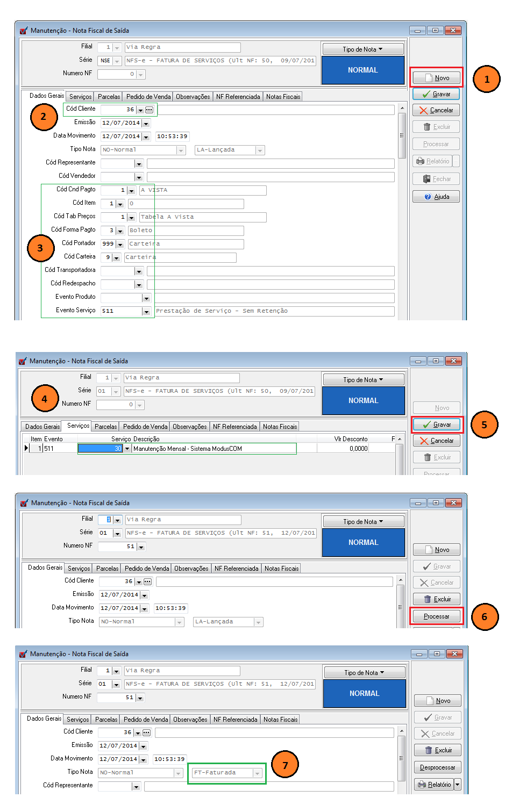Click the Processar button marked with circle 6
This screenshot has width=505, height=812.
436,616
